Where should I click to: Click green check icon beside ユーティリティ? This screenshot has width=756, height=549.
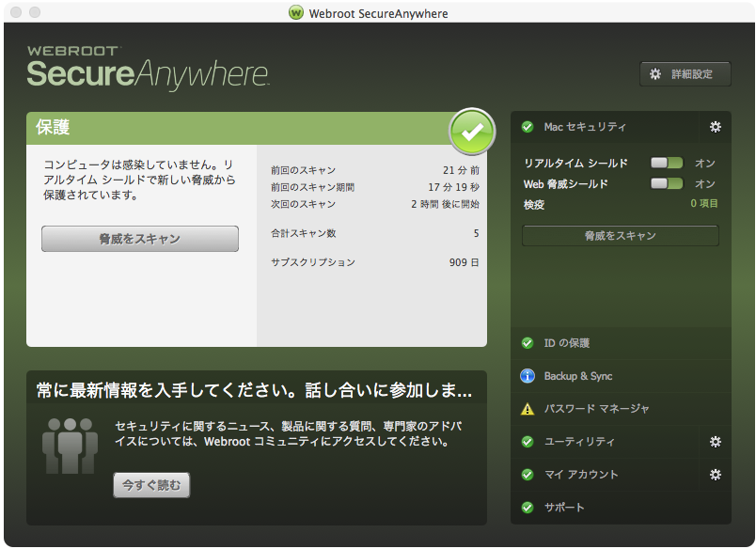[x=528, y=442]
